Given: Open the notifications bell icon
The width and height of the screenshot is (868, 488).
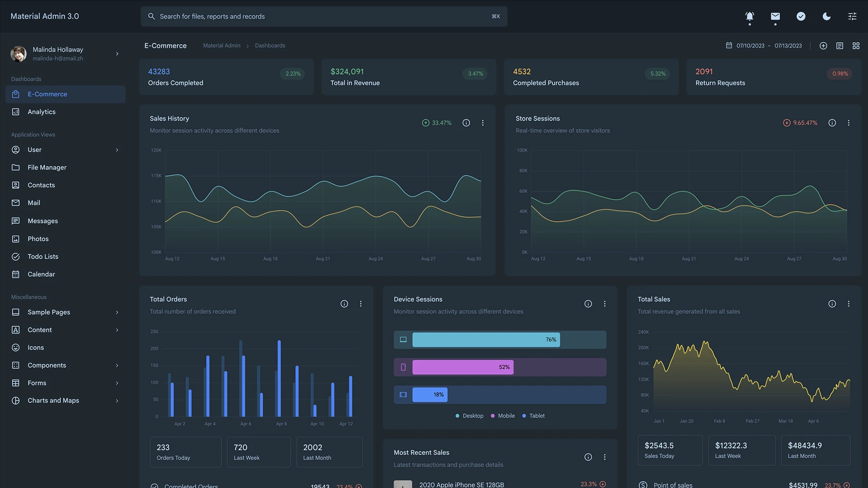Looking at the screenshot, I should (750, 16).
